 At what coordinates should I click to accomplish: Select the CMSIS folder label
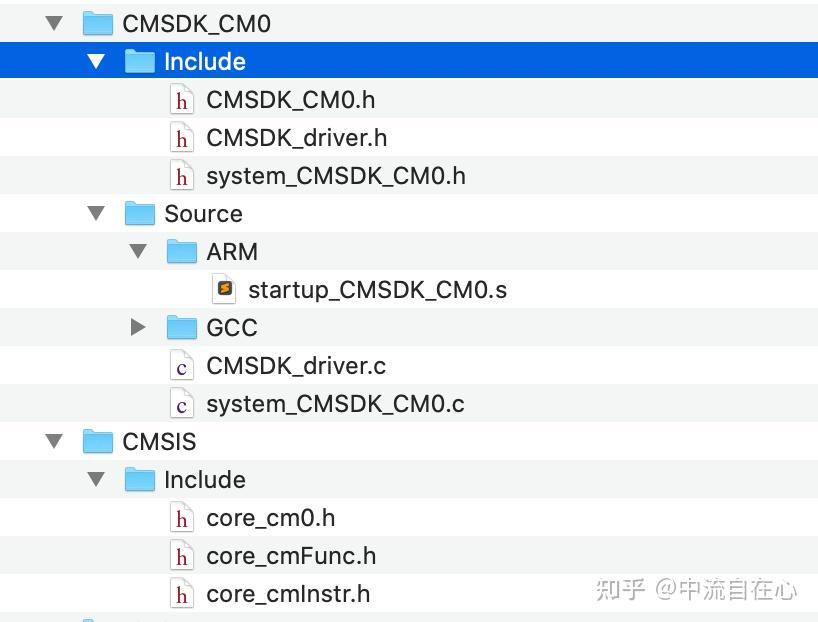[x=159, y=442]
